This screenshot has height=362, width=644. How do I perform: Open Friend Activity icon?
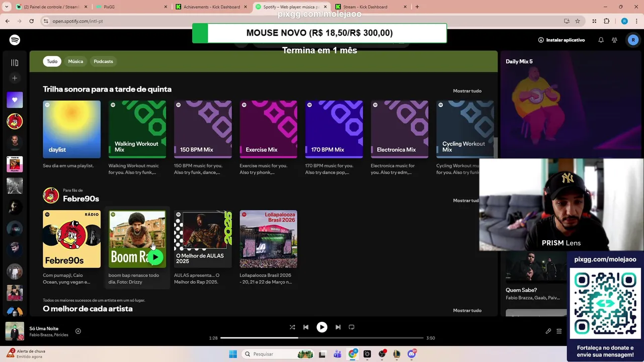coord(615,40)
